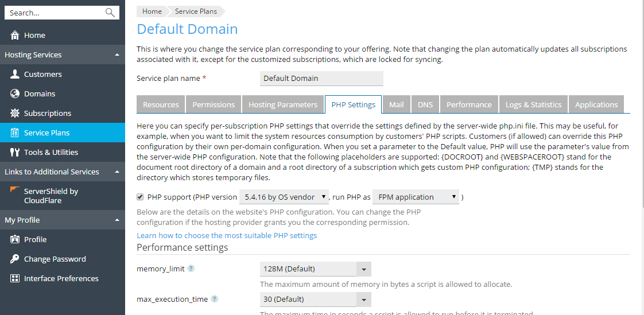
Task: Click the memory_limit help question icon
Action: [191, 269]
